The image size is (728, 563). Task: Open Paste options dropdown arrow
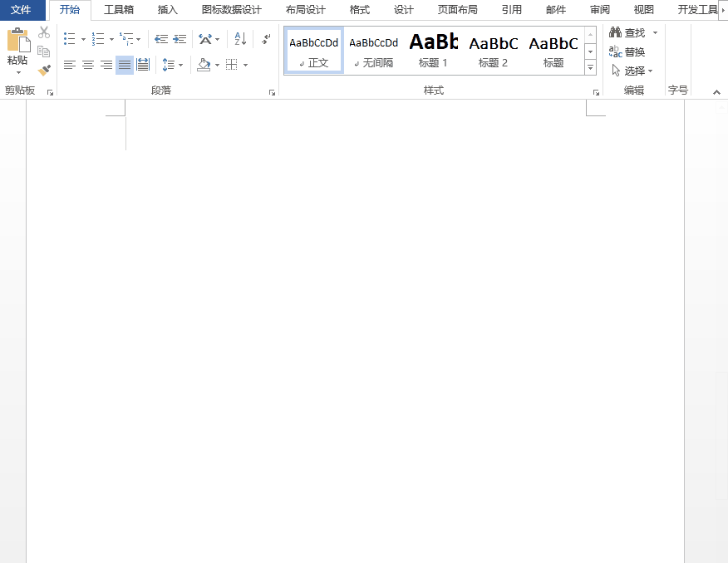tap(18, 72)
